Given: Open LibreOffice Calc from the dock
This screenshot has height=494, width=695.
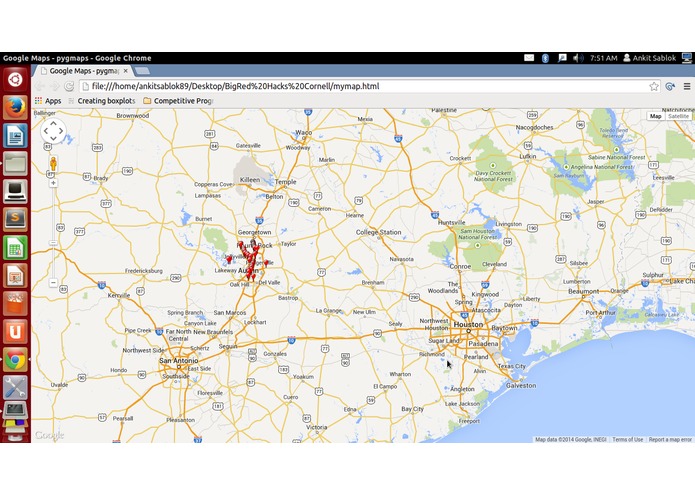Looking at the screenshot, I should [15, 247].
